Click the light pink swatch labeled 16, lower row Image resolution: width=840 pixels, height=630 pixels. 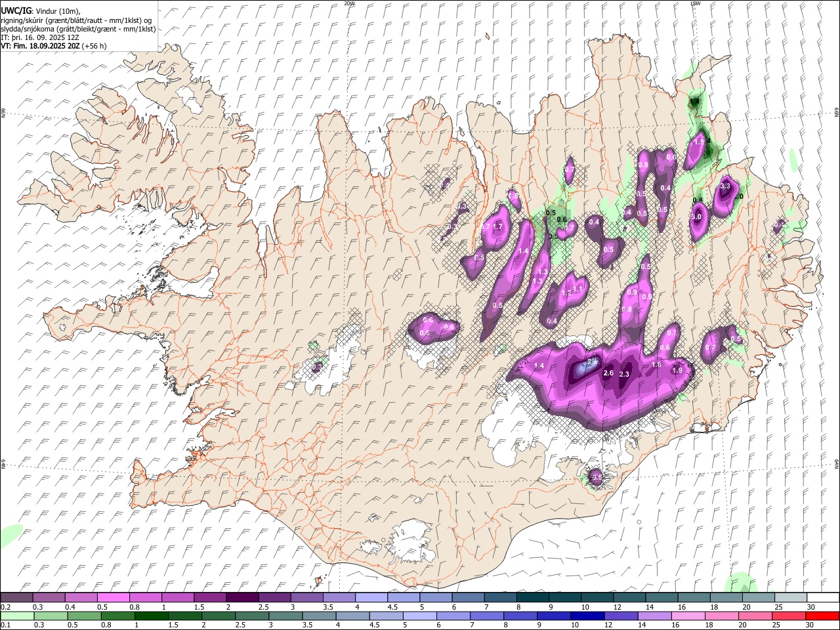[x=688, y=616]
